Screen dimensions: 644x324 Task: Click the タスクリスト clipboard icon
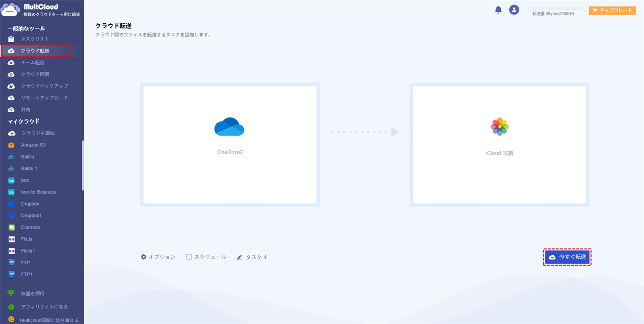(11, 39)
